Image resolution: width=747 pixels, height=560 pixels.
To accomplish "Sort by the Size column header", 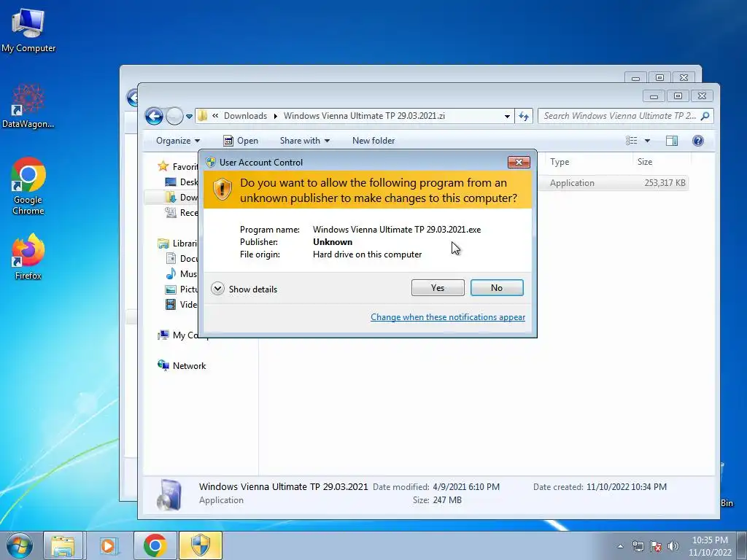I will click(645, 162).
